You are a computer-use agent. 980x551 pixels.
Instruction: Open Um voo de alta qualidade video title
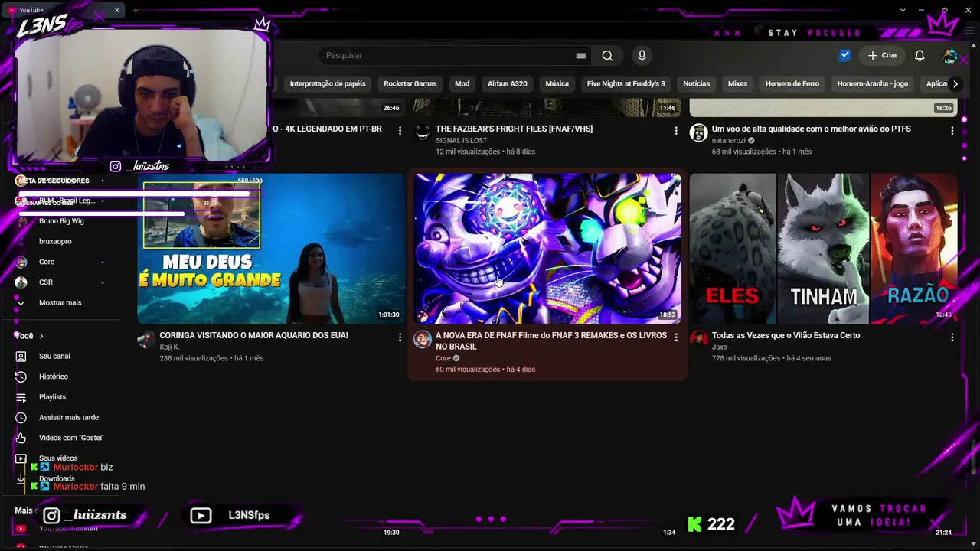click(x=811, y=129)
